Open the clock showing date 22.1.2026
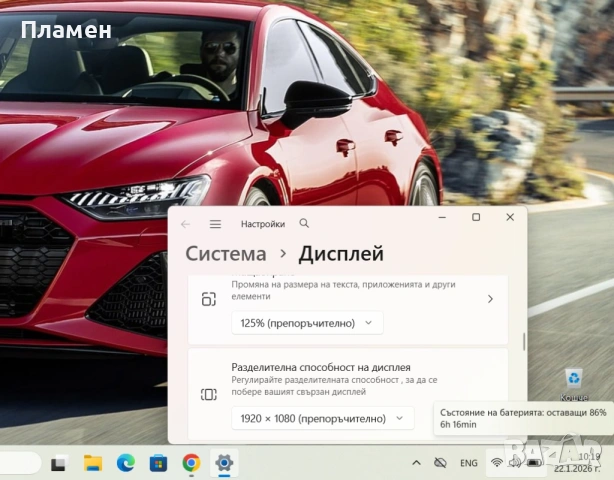The height and width of the screenshot is (480, 614). 577,463
